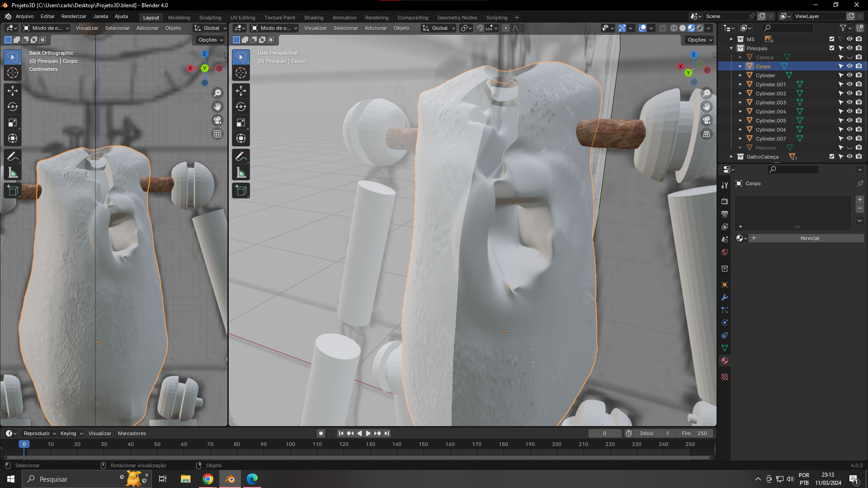Toggle render visibility of Cylinder.005
The width and height of the screenshot is (868, 488).
[x=859, y=121]
